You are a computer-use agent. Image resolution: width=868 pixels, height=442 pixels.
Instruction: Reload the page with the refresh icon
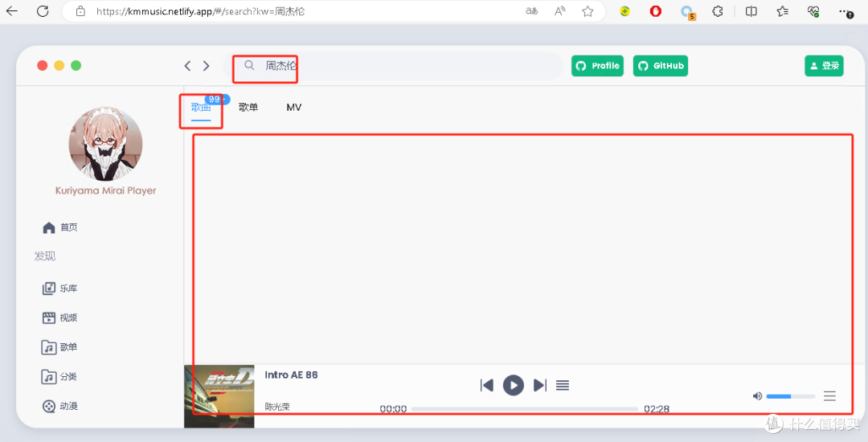pos(43,11)
